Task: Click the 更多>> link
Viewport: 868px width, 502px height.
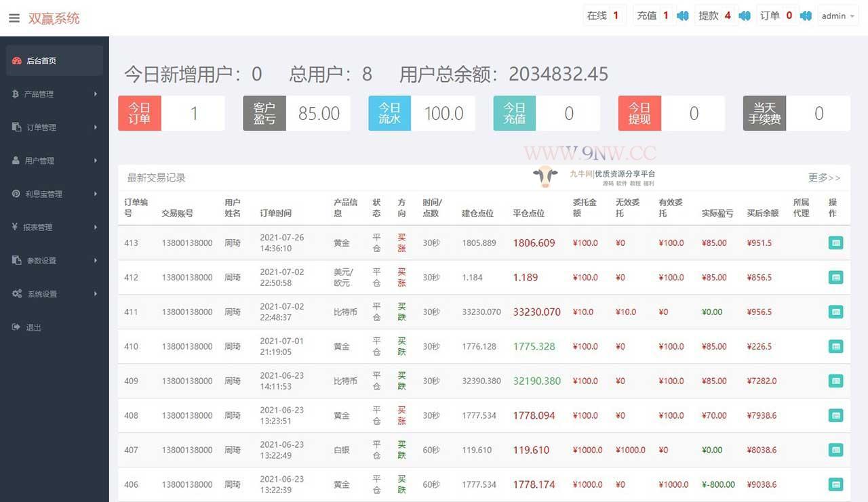Action: 823,177
